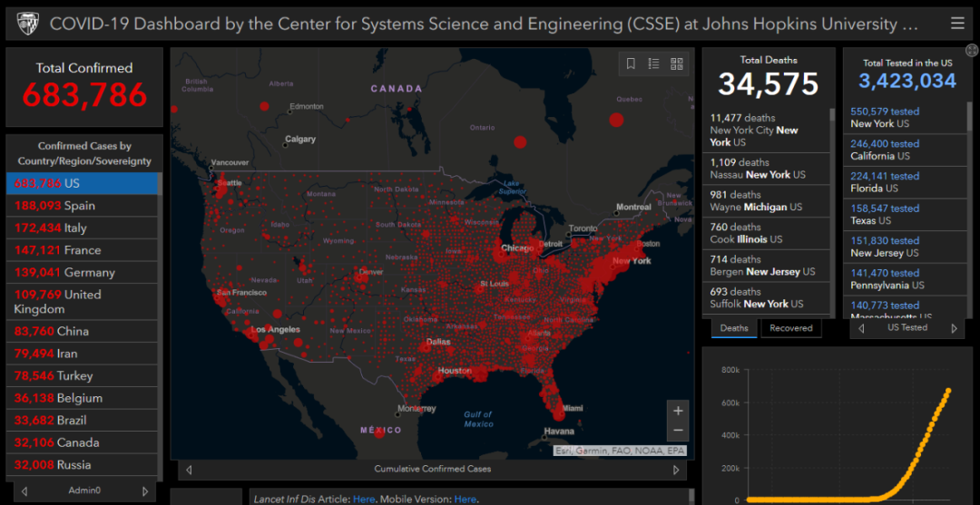The height and width of the screenshot is (505, 980).
Task: Switch to the Deaths tab
Action: click(734, 327)
